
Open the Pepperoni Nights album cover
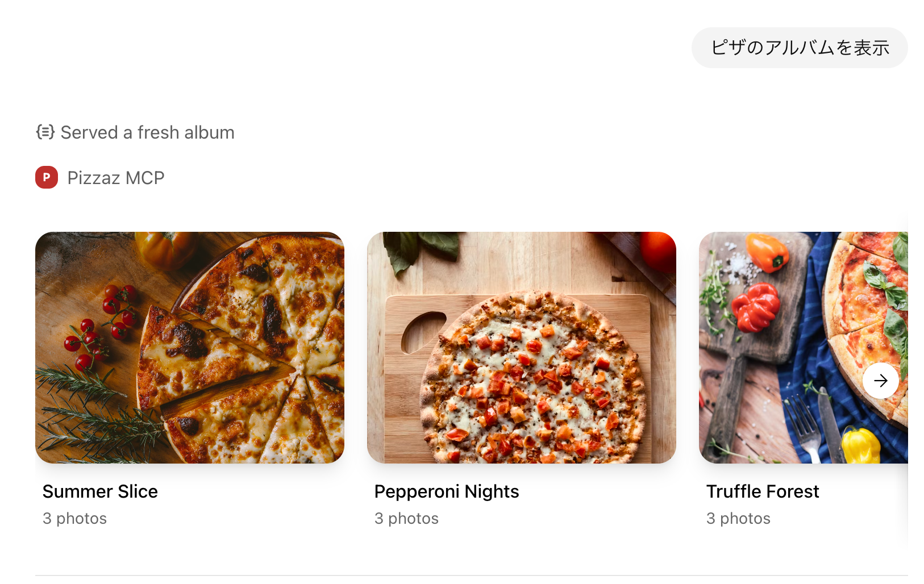click(521, 347)
